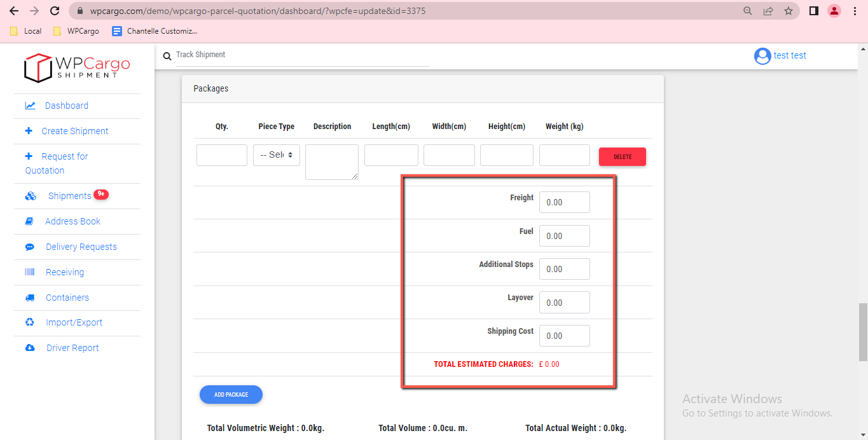Go back using the browser back arrow

click(x=14, y=11)
